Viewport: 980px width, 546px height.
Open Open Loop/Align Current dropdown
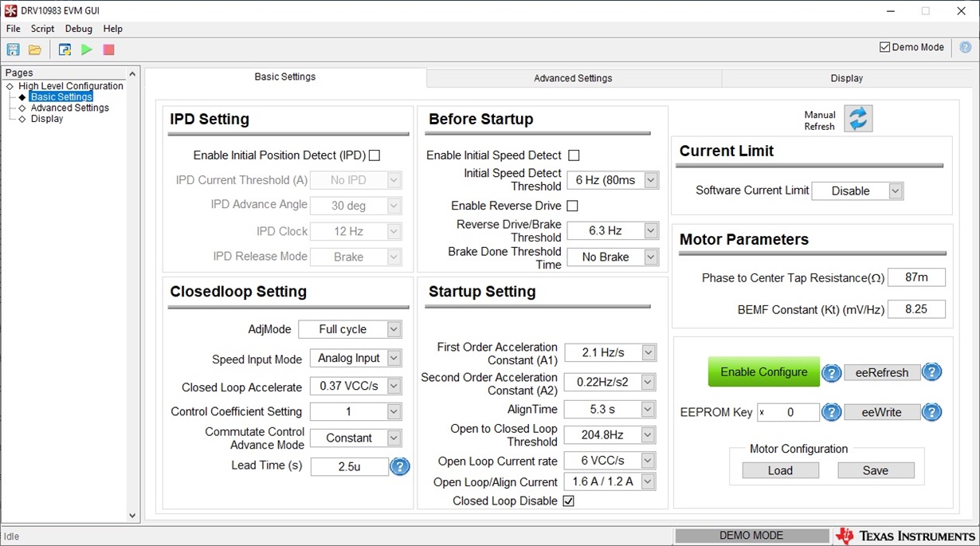point(610,481)
